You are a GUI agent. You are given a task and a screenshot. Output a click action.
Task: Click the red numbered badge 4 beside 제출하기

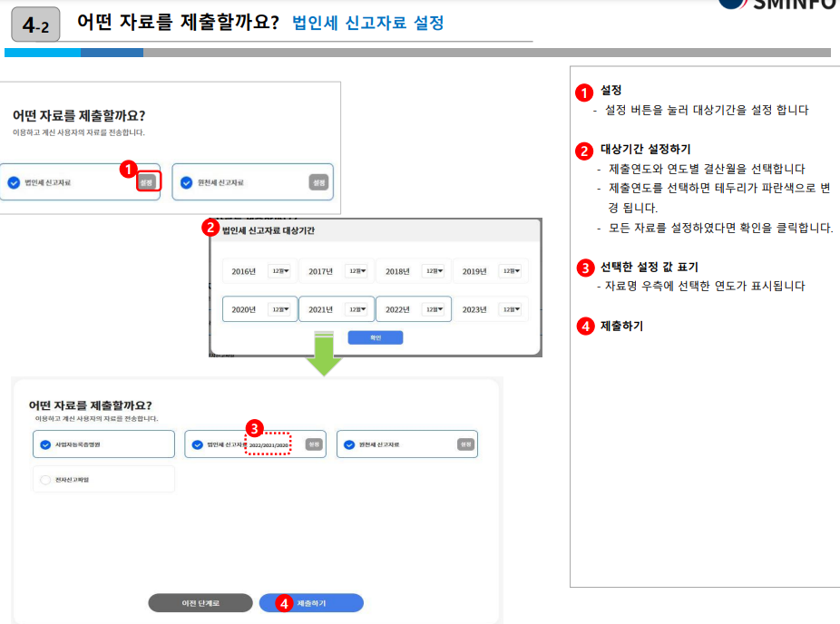(585, 324)
